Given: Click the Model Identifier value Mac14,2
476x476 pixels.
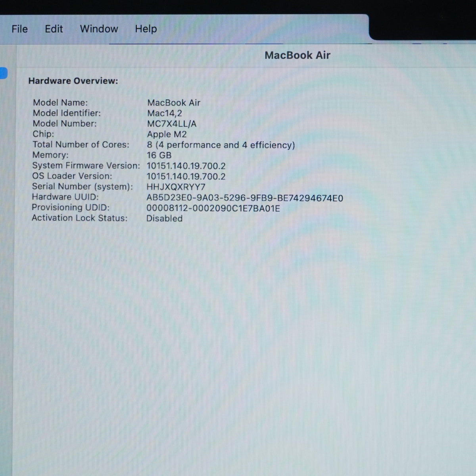Looking at the screenshot, I should [x=165, y=113].
